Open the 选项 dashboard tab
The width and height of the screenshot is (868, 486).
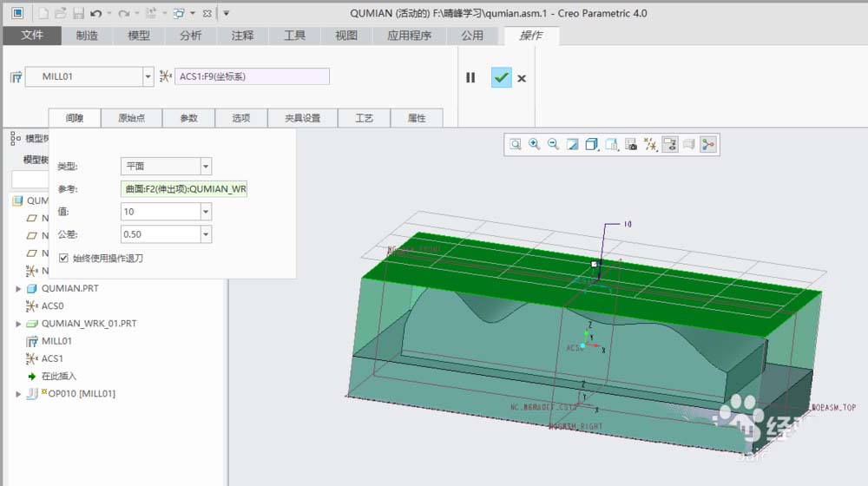point(241,118)
